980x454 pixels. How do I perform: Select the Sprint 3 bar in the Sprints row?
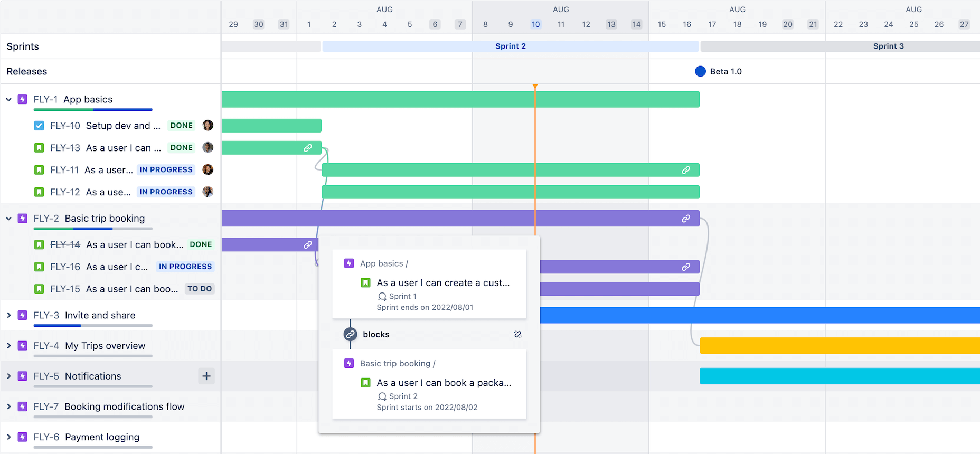[888, 46]
